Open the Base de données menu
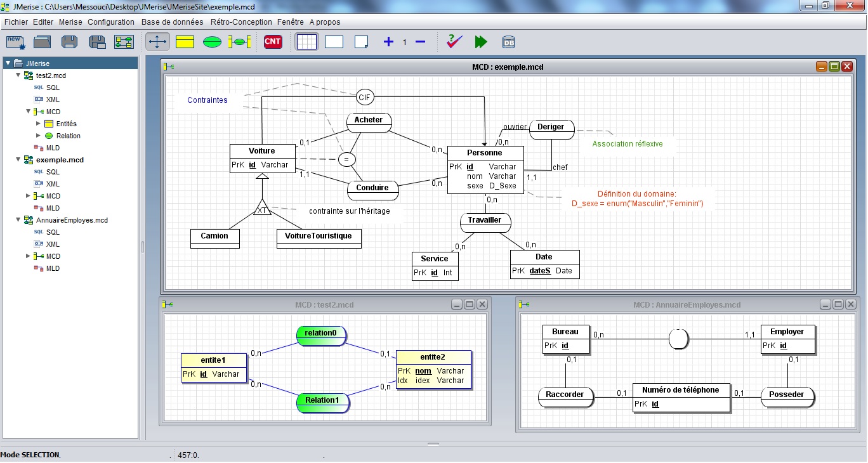 coord(172,22)
